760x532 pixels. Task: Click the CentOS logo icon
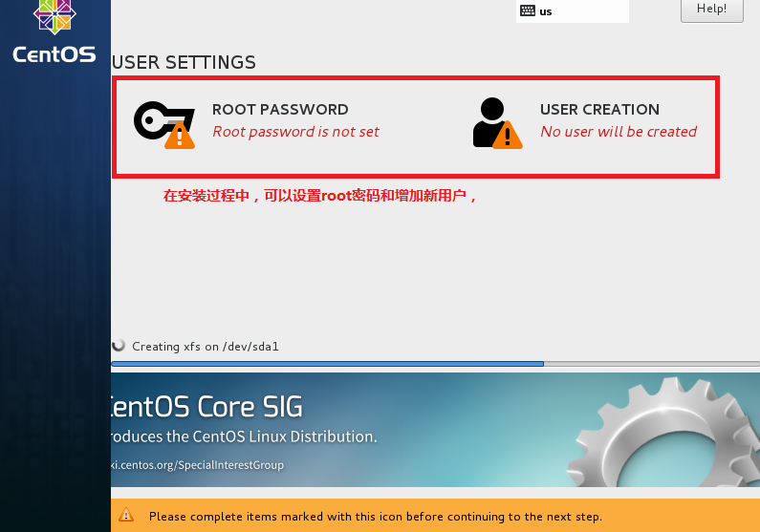54,16
